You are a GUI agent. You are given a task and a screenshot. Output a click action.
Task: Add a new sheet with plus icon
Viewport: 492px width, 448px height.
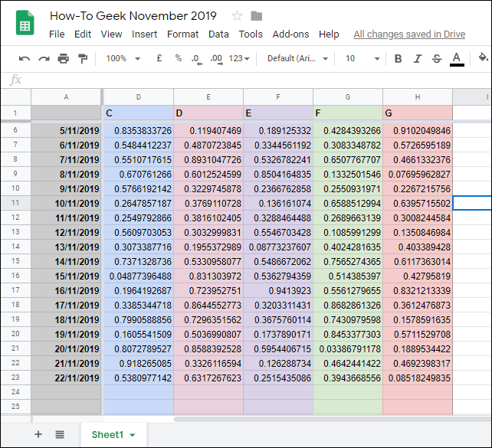point(38,434)
